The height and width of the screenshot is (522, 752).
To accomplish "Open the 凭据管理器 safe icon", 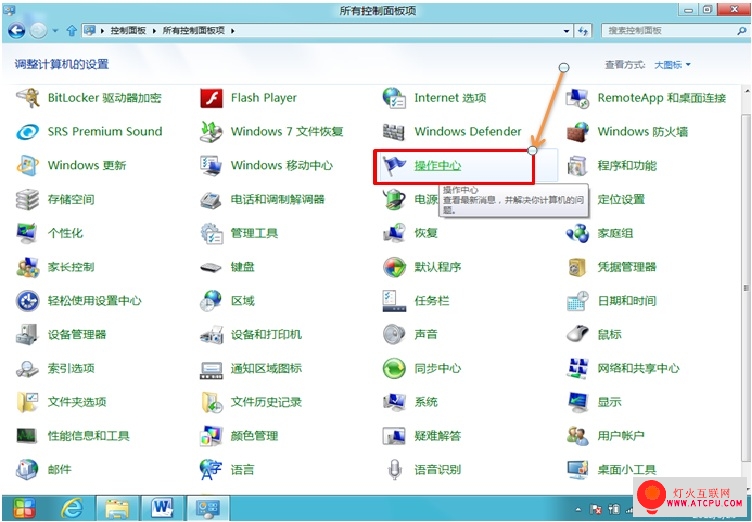I will (577, 267).
